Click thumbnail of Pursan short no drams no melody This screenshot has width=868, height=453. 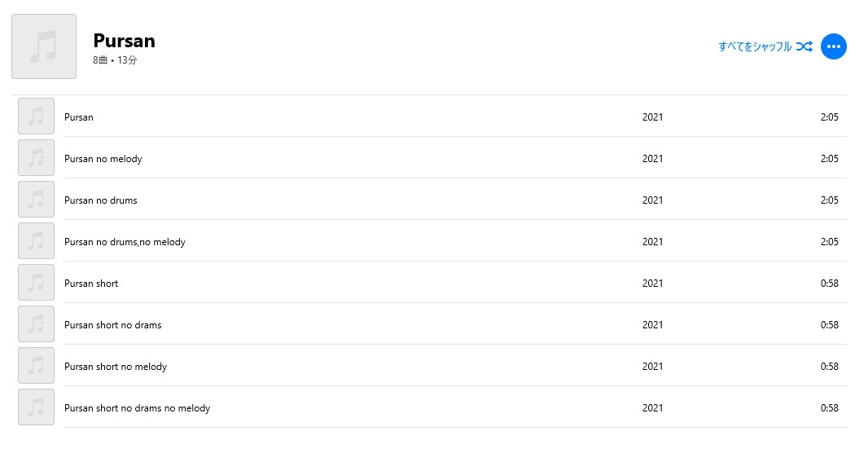pos(36,407)
